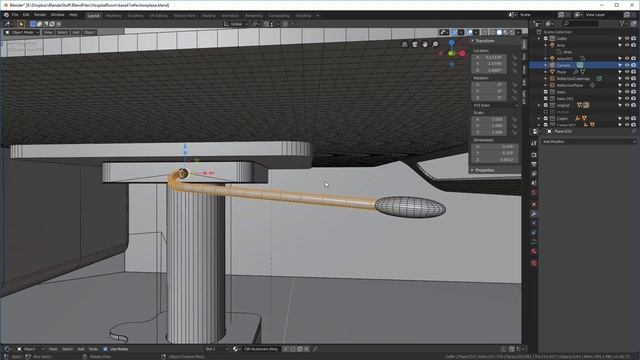The height and width of the screenshot is (360, 640).
Task: Toggle visibility eye for Camera
Action: pos(627,65)
